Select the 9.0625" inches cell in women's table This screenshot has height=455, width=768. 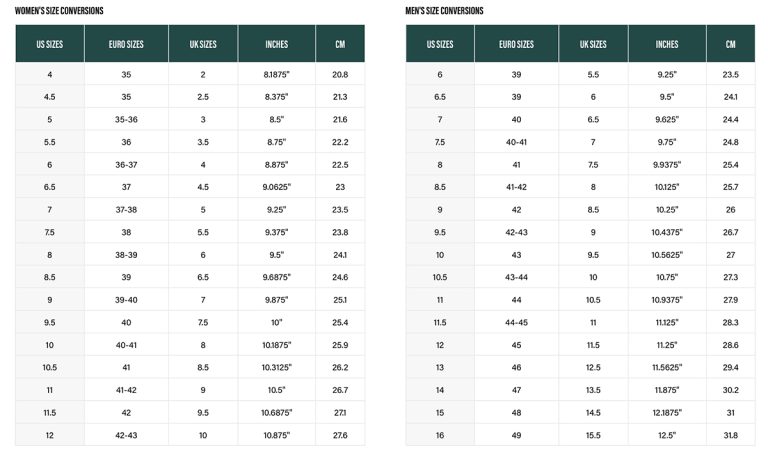coord(276,187)
